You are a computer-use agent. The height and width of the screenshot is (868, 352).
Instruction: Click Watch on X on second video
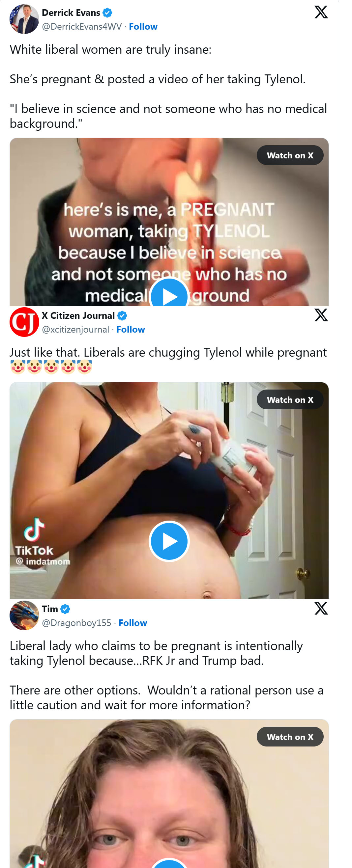[x=290, y=400]
